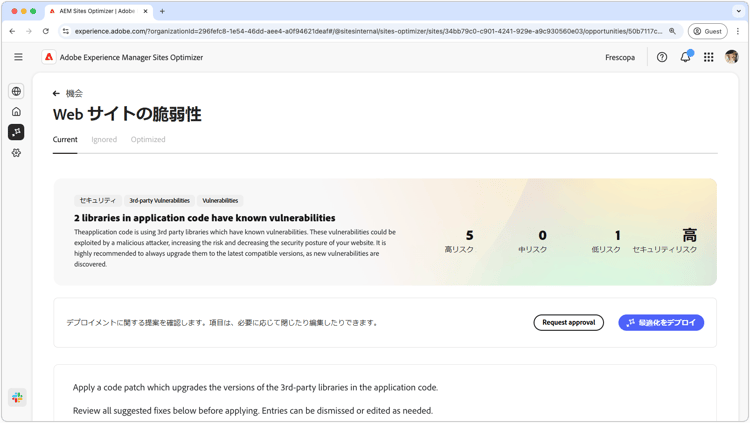750x423 pixels.
Task: Click the Guest profile button
Action: coord(707,31)
